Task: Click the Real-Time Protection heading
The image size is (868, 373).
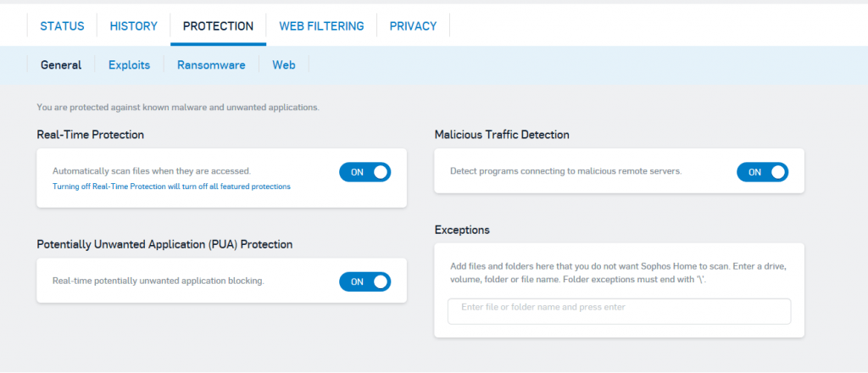Action: (90, 135)
